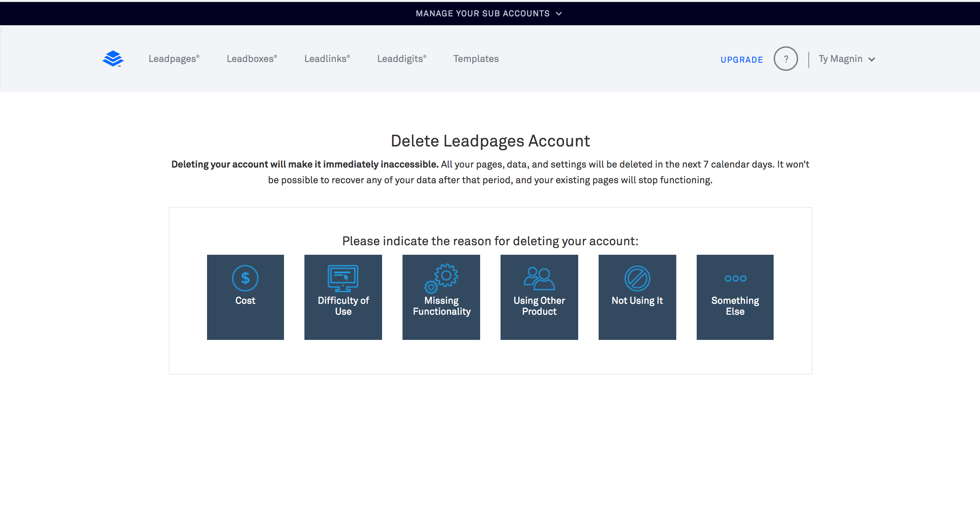Viewport: 980px width, 517px height.
Task: Click the Something Else label
Action: [735, 306]
